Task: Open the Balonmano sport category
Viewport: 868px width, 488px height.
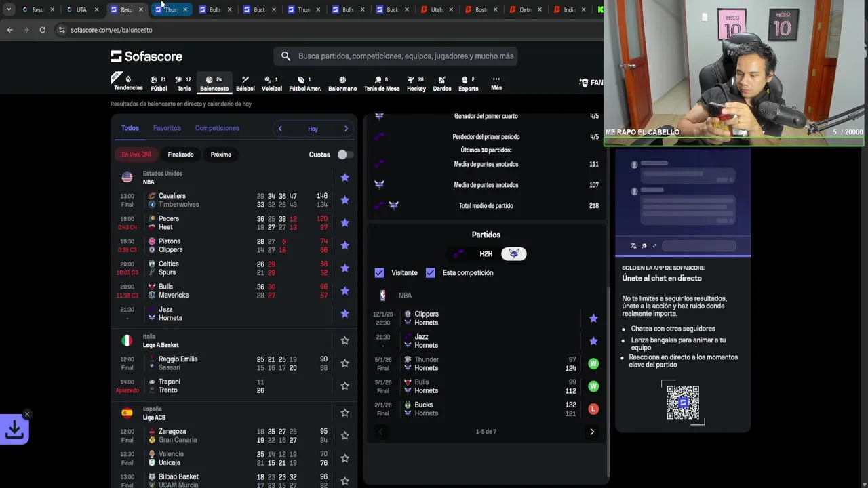Action: [342, 83]
